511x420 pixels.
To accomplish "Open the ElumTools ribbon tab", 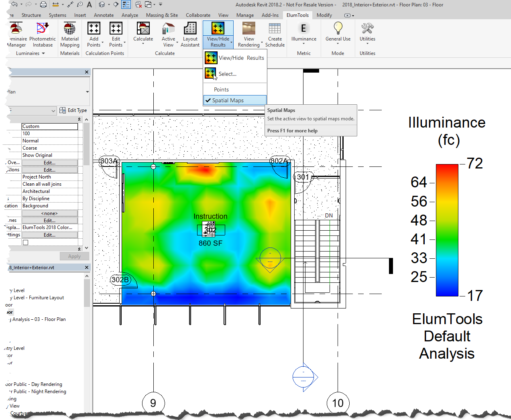I will (297, 15).
